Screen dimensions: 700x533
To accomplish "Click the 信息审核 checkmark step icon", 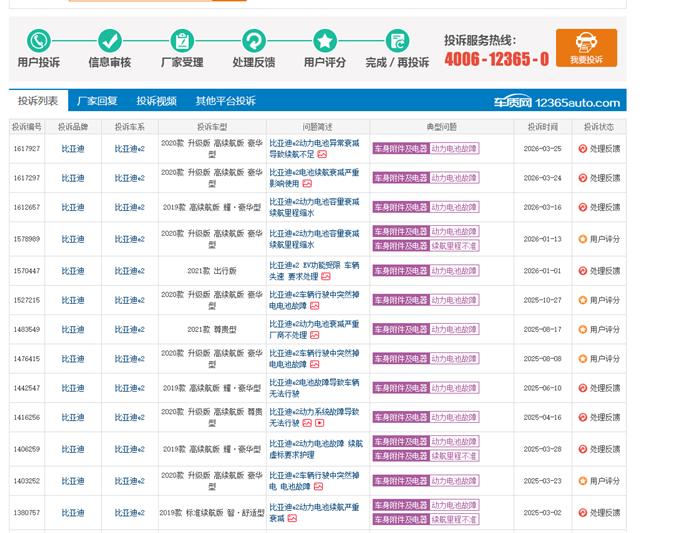I will coord(110,41).
